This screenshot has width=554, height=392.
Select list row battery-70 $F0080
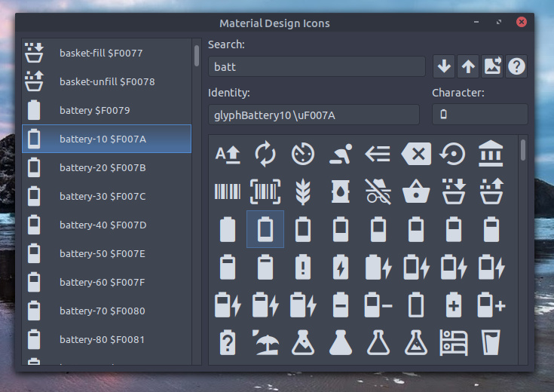pyautogui.click(x=106, y=311)
